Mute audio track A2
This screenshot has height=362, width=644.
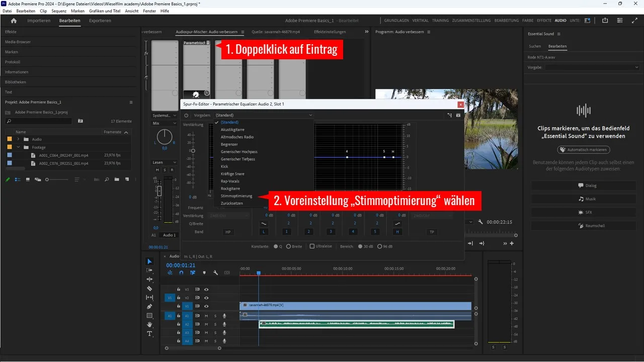[x=206, y=324]
